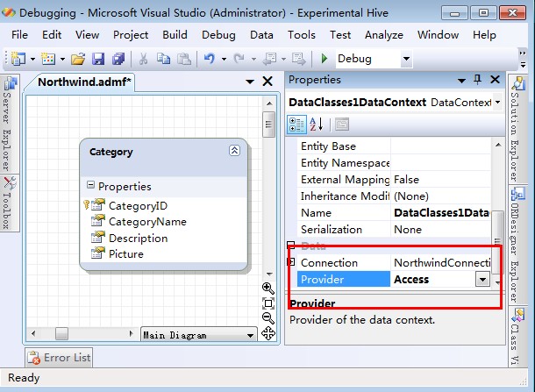The width and height of the screenshot is (535, 392).
Task: Click the Cut scissors icon
Action: pyautogui.click(x=143, y=59)
